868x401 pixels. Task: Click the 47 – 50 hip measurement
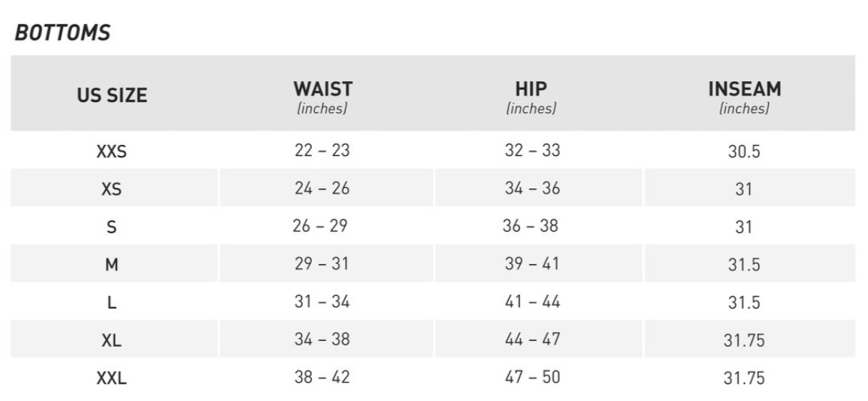coord(532,377)
